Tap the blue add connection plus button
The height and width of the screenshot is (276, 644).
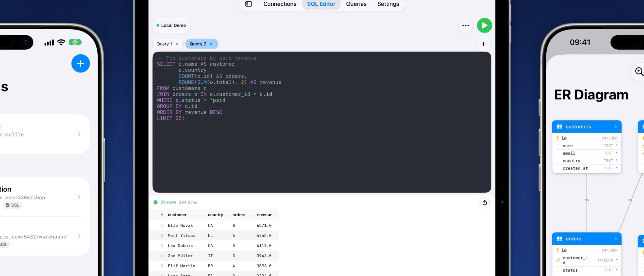click(80, 63)
